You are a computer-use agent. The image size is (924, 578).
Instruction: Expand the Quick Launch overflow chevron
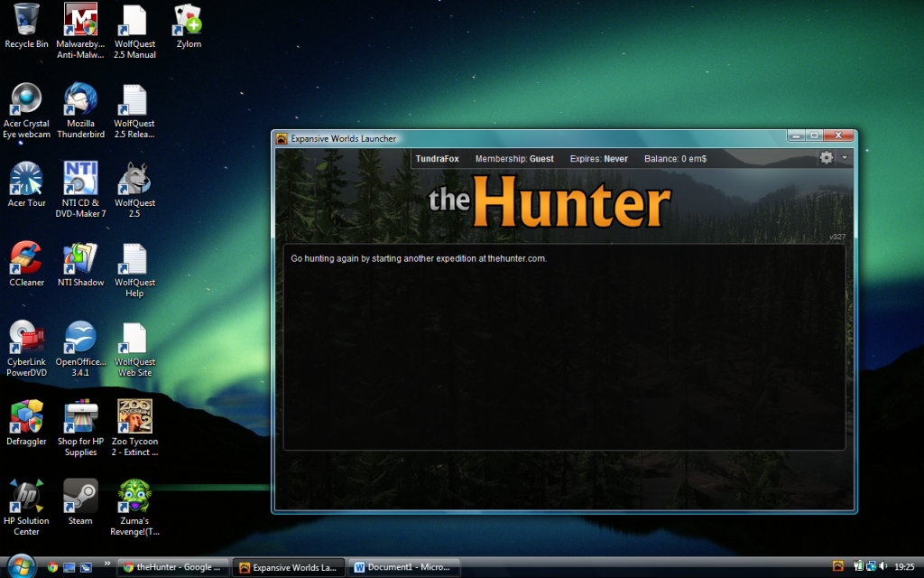click(x=107, y=563)
